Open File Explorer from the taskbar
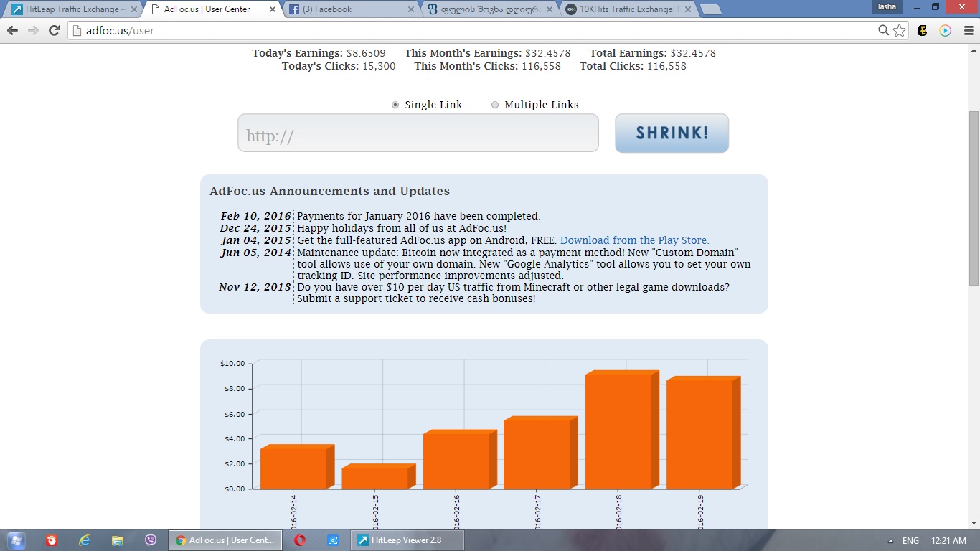Image resolution: width=980 pixels, height=551 pixels. pyautogui.click(x=118, y=540)
